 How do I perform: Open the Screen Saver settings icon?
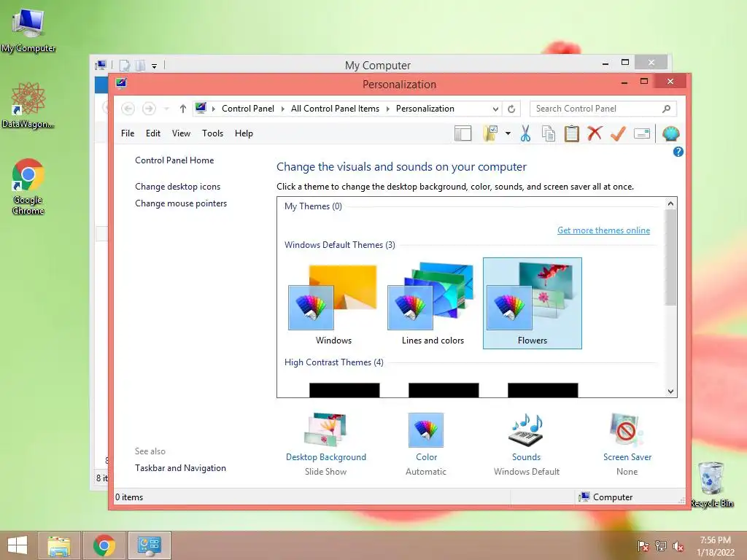point(627,430)
